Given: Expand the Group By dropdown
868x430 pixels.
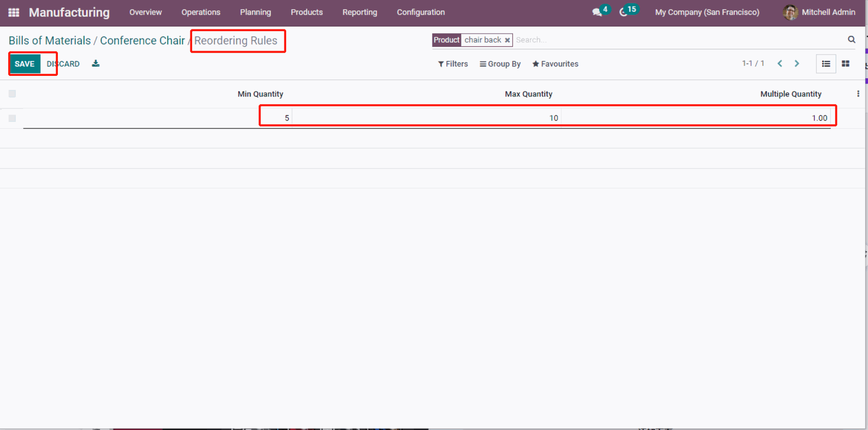Looking at the screenshot, I should click(500, 64).
